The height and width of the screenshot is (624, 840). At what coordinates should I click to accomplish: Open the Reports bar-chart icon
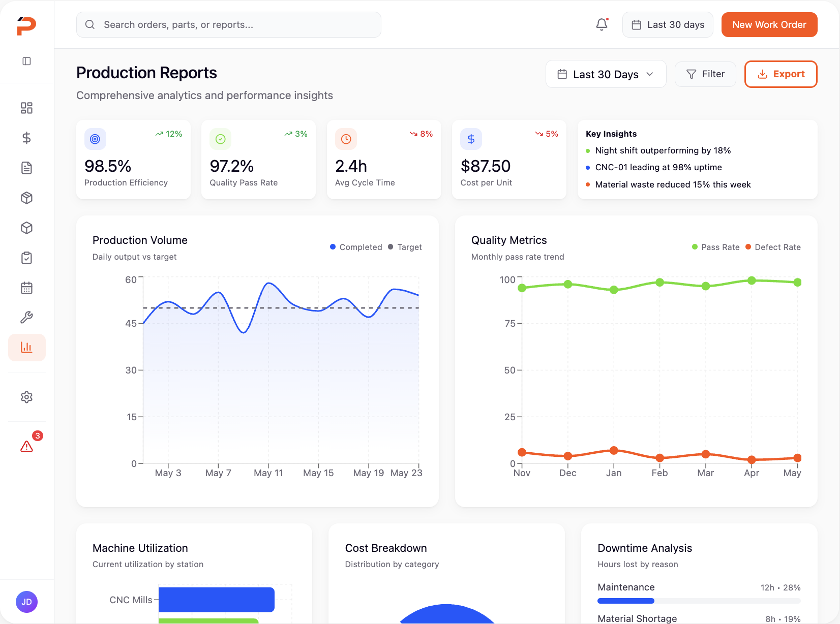(x=26, y=347)
